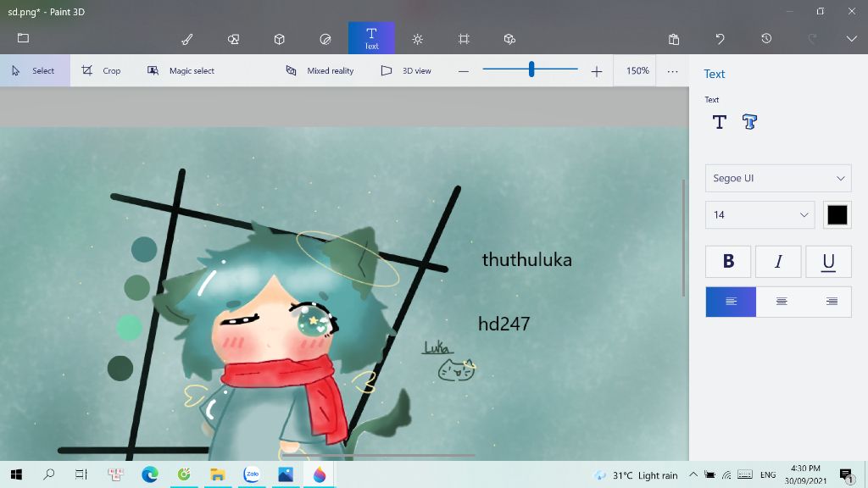Open the Stickers tool
Viewport: 868px width, 488px height.
click(325, 39)
